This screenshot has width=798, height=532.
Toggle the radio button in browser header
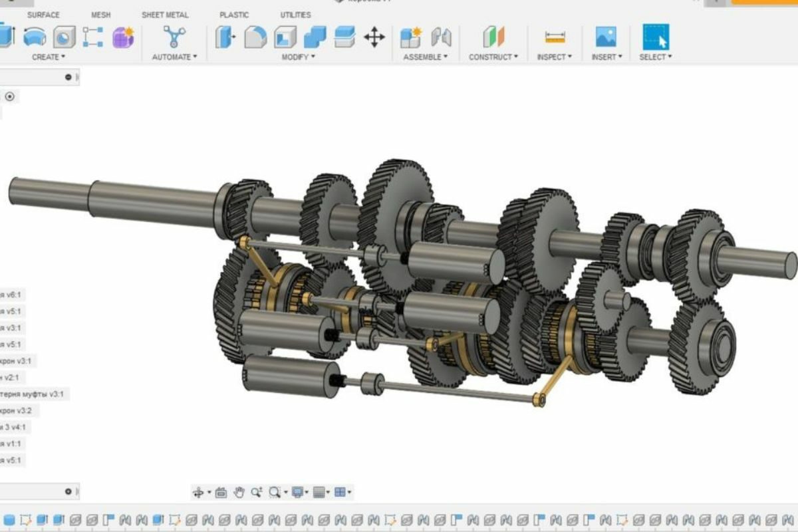pyautogui.click(x=9, y=96)
